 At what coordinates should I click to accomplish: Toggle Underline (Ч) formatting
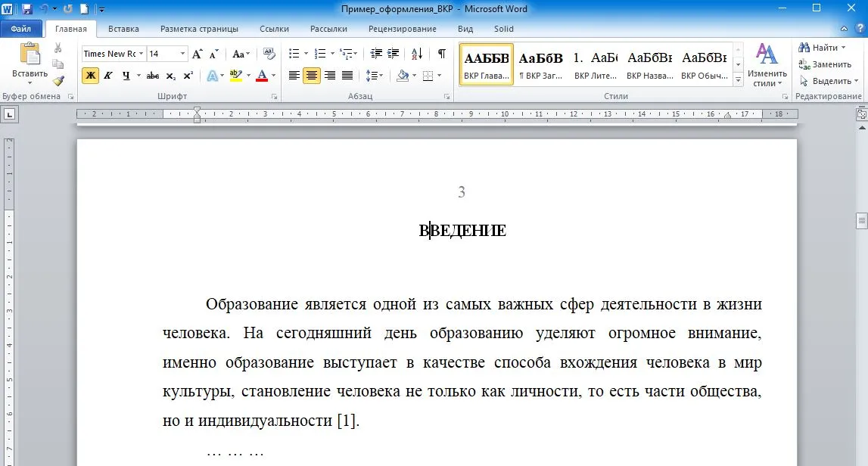pyautogui.click(x=126, y=76)
